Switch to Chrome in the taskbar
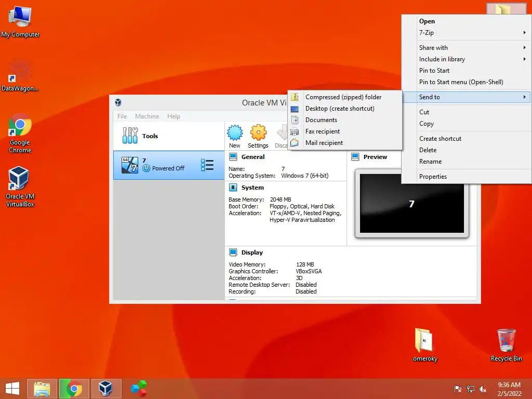532x399 pixels. pos(74,389)
